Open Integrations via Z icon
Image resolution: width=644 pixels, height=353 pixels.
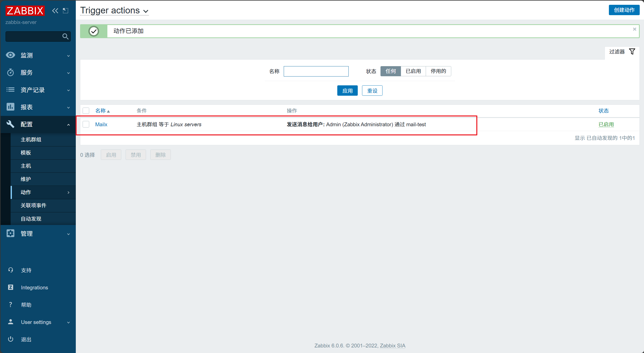point(11,287)
